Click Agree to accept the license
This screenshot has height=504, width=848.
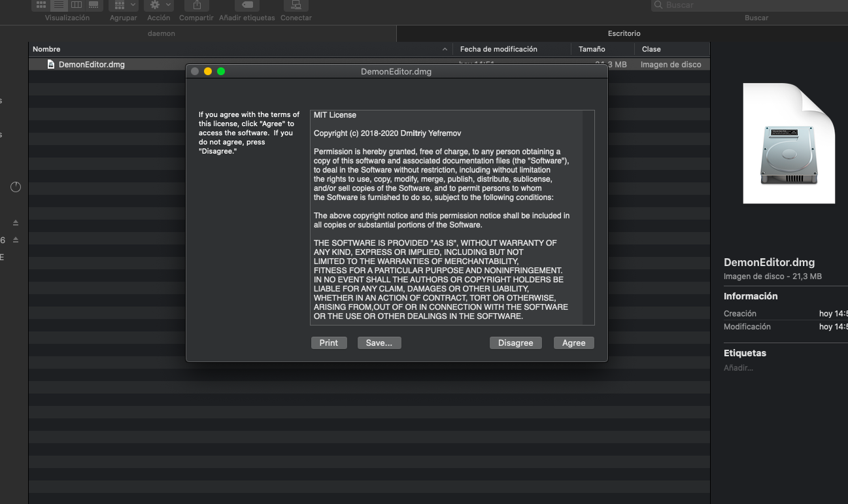[x=573, y=343]
